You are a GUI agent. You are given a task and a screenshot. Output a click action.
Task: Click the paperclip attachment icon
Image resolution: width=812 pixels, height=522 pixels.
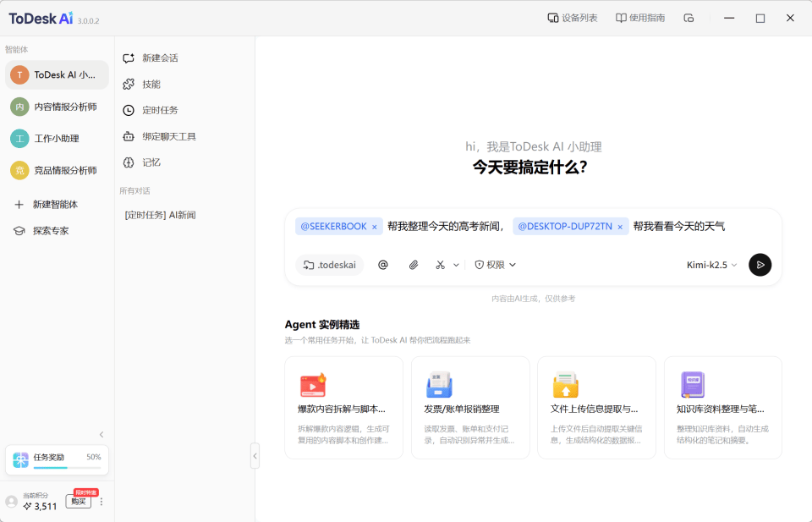point(414,265)
